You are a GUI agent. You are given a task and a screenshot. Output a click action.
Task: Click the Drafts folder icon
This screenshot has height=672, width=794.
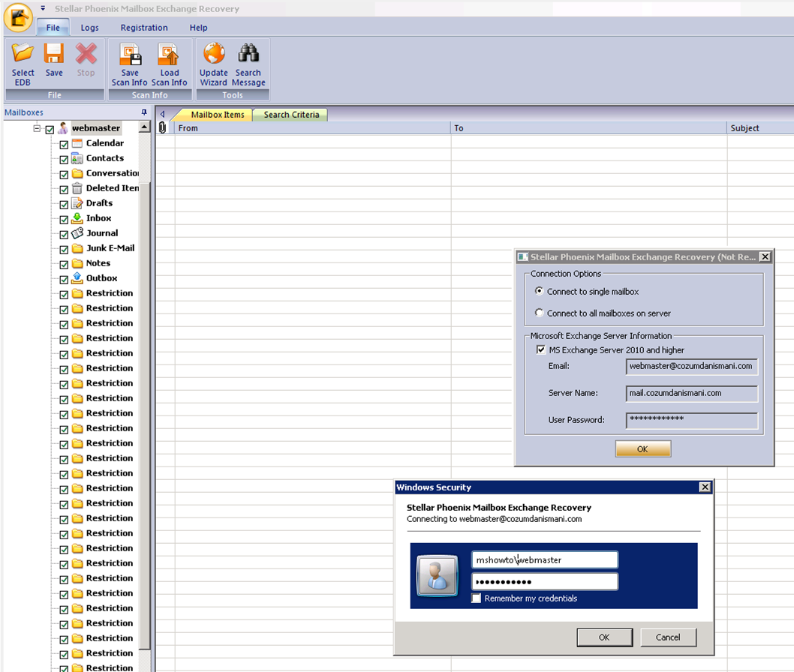click(x=77, y=203)
